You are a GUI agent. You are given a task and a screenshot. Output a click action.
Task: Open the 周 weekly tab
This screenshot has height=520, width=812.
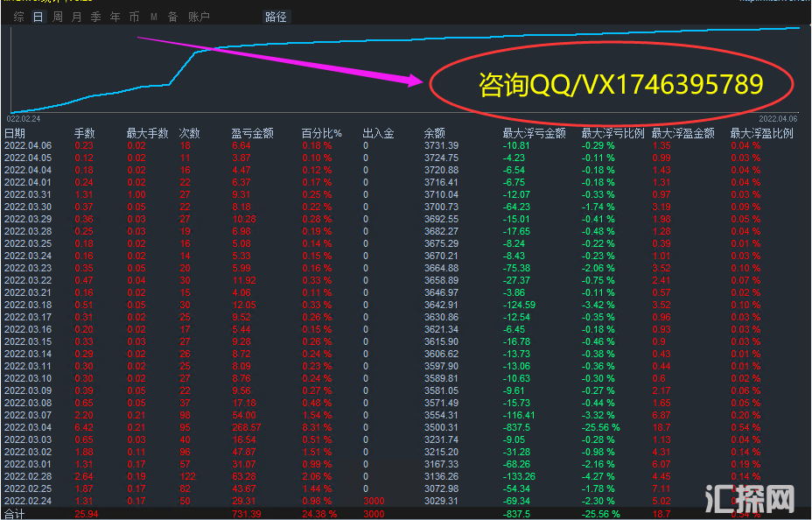58,18
